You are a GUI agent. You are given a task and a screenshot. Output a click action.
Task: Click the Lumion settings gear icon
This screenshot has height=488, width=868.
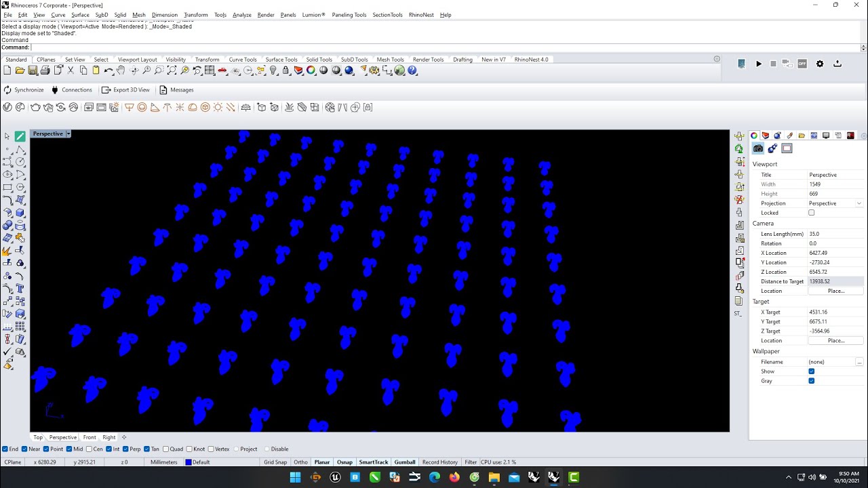point(820,64)
